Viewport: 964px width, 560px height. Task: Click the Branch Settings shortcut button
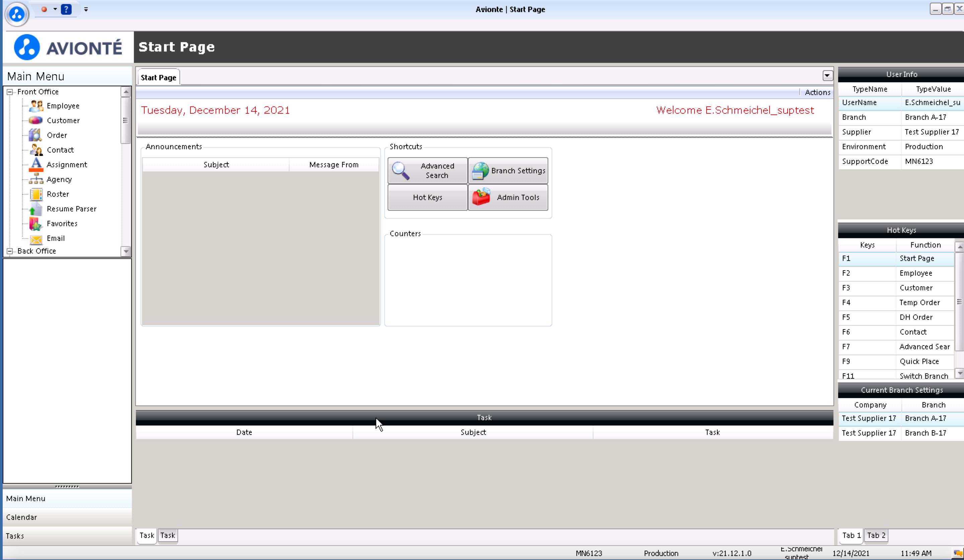pyautogui.click(x=508, y=171)
